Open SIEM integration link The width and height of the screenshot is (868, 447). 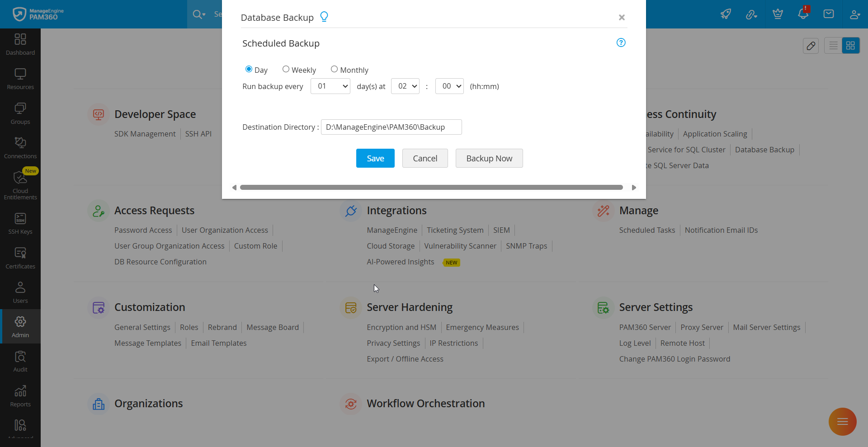[x=501, y=230]
